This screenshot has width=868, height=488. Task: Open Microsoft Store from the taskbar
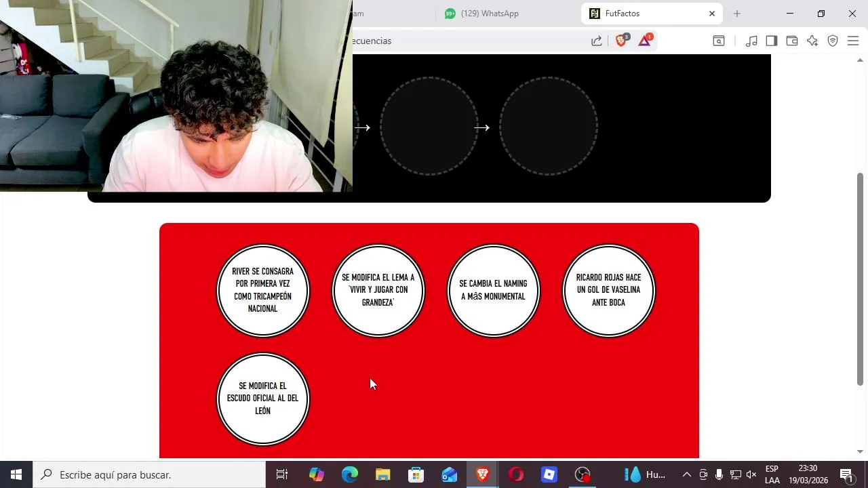[416, 474]
